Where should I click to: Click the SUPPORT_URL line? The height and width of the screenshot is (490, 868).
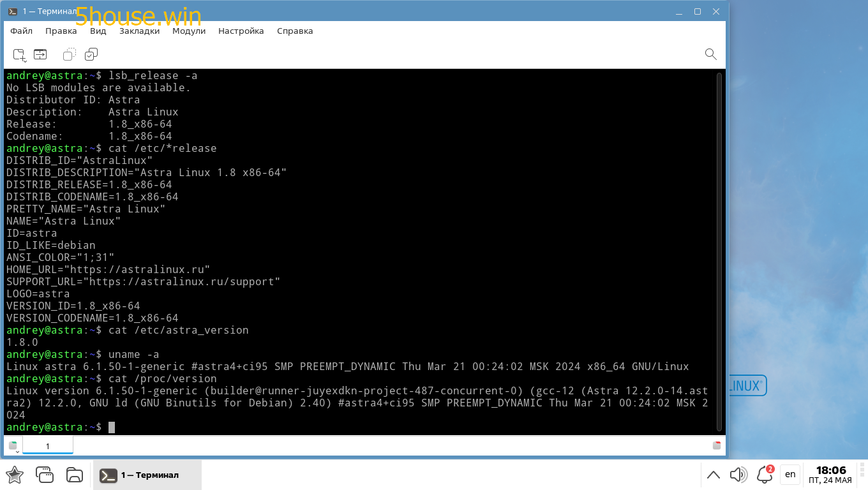[144, 281]
